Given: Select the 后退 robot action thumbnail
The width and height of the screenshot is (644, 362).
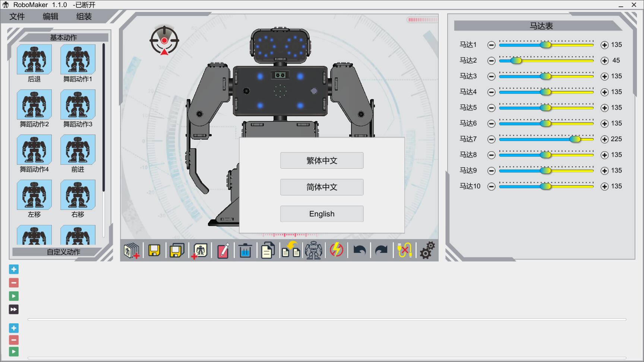Looking at the screenshot, I should click(x=34, y=60).
